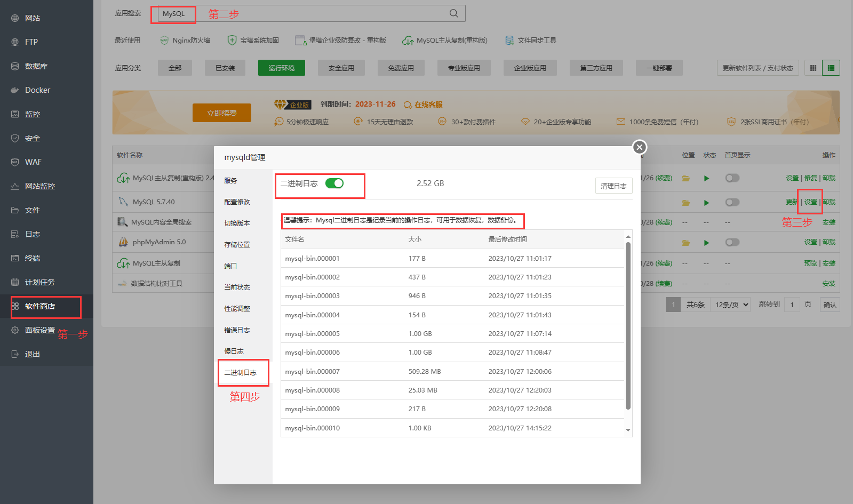The image size is (853, 504).
Task: Click the app grid icon for 软件商店
Action: click(15, 306)
